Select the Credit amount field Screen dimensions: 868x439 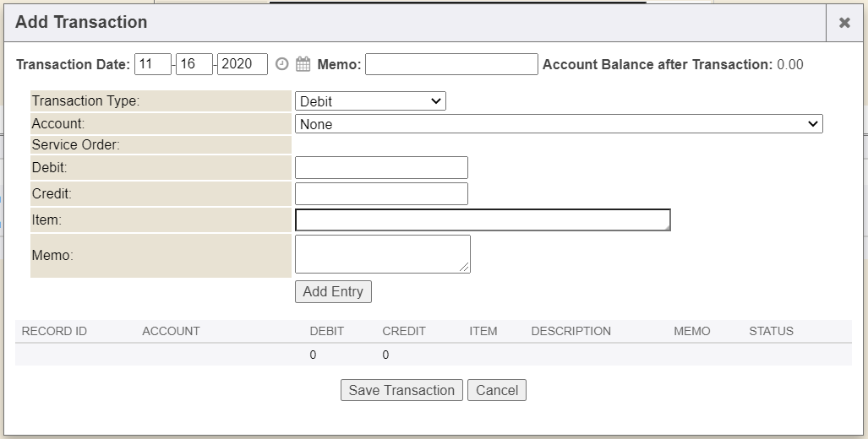(x=381, y=193)
